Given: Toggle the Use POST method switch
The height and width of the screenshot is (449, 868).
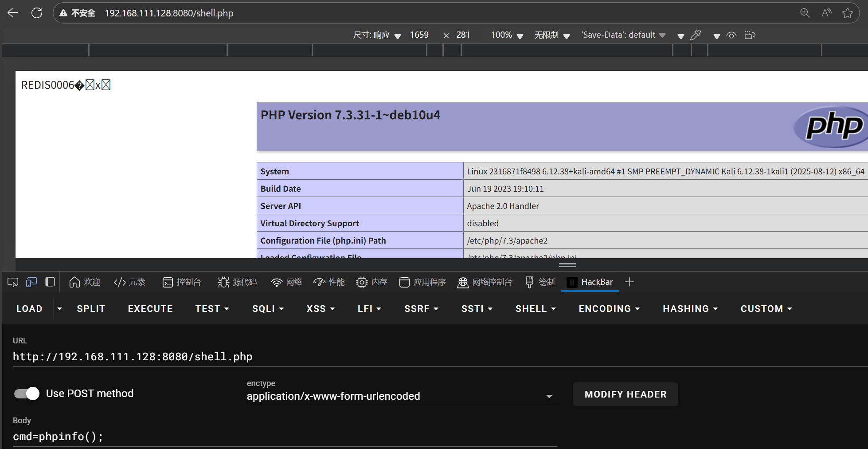Looking at the screenshot, I should point(27,394).
